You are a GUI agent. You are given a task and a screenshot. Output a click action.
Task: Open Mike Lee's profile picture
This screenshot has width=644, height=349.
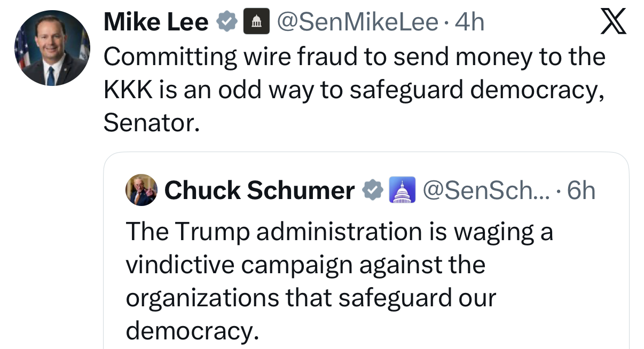(x=52, y=48)
